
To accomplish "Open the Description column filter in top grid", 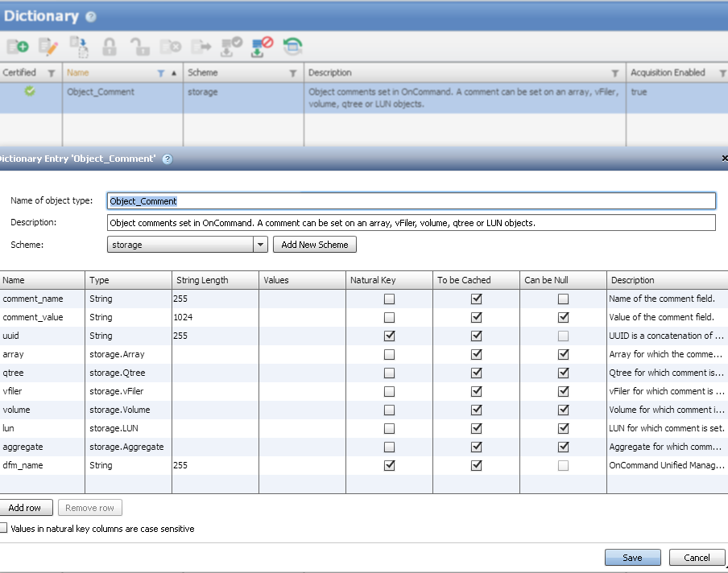I will tap(615, 73).
